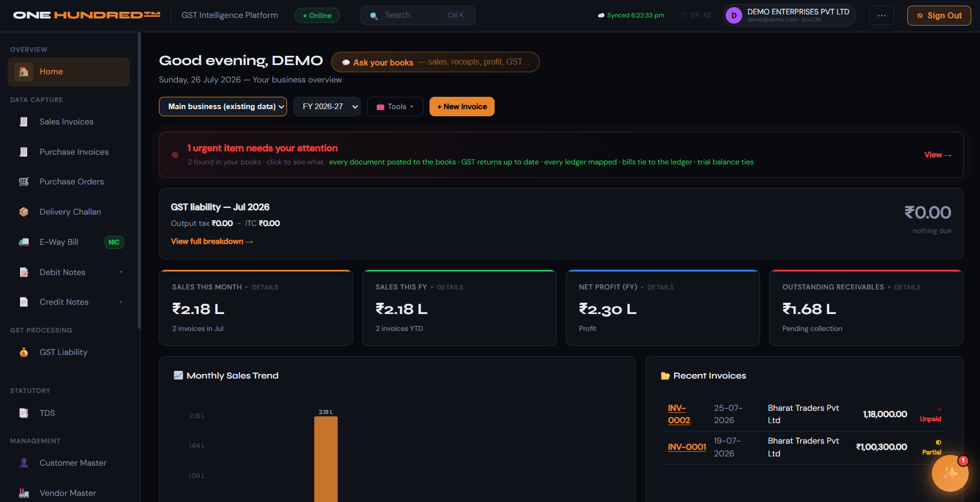Screen dimensions: 980x502
Task: Click View full breakdown link
Action: click(212, 241)
